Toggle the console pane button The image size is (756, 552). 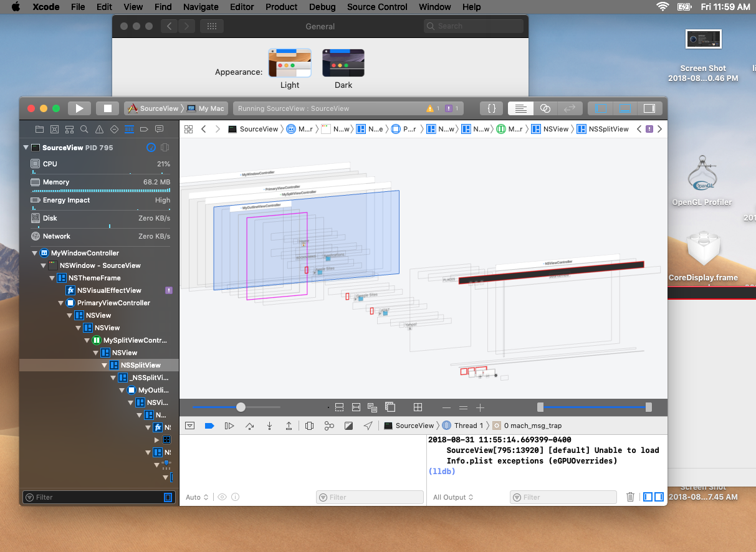[658, 497]
